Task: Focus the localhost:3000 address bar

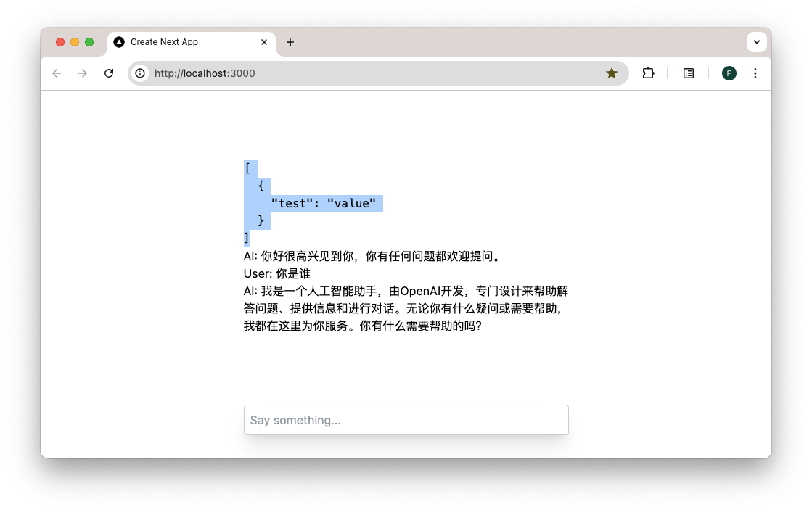Action: (363, 73)
